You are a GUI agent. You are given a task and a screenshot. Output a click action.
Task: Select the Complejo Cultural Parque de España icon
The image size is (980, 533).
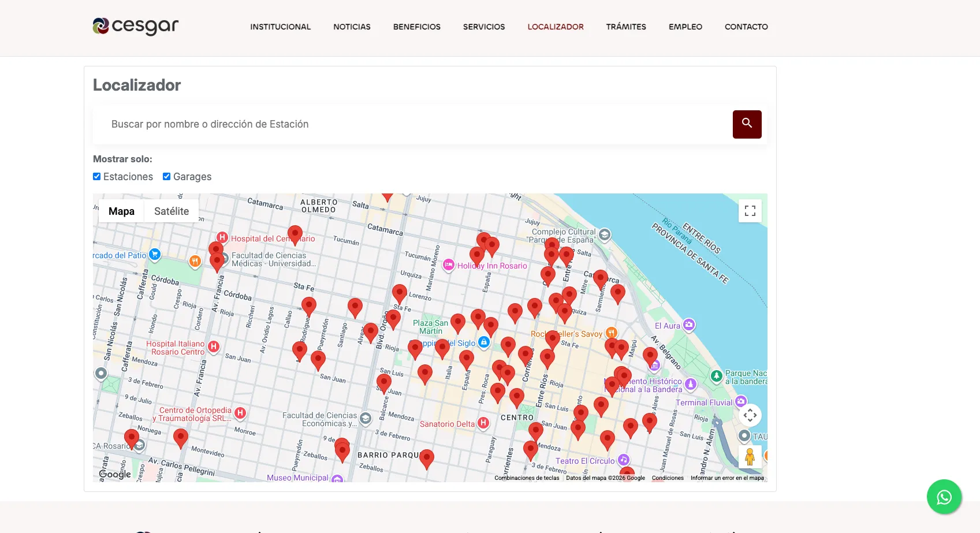click(x=605, y=234)
